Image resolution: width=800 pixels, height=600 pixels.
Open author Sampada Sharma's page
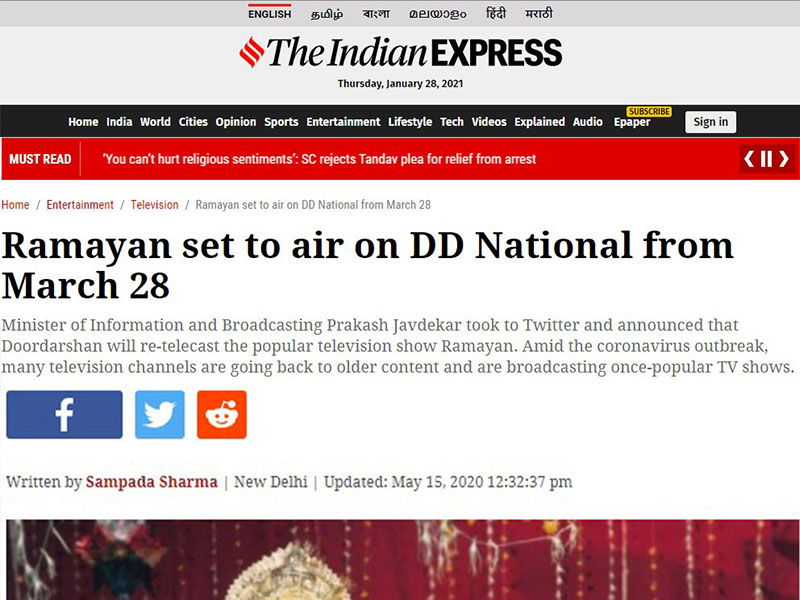tap(152, 482)
